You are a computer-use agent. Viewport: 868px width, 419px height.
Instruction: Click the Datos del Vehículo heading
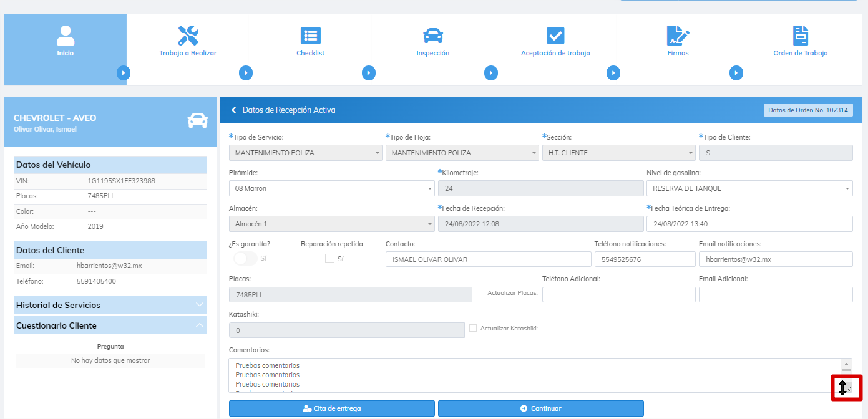tap(110, 165)
